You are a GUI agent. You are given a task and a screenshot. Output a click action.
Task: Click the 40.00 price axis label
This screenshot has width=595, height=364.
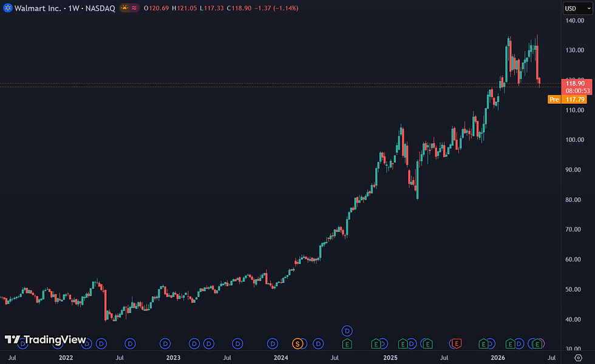click(573, 319)
